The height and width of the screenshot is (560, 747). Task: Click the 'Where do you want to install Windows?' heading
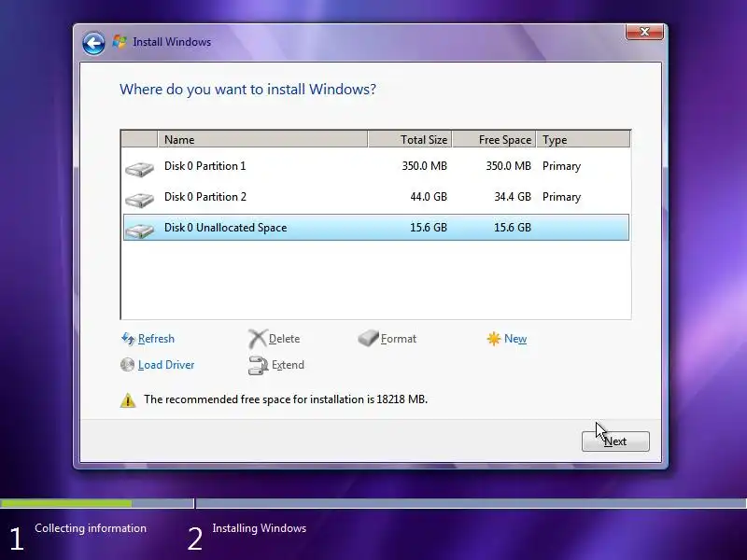(x=247, y=90)
